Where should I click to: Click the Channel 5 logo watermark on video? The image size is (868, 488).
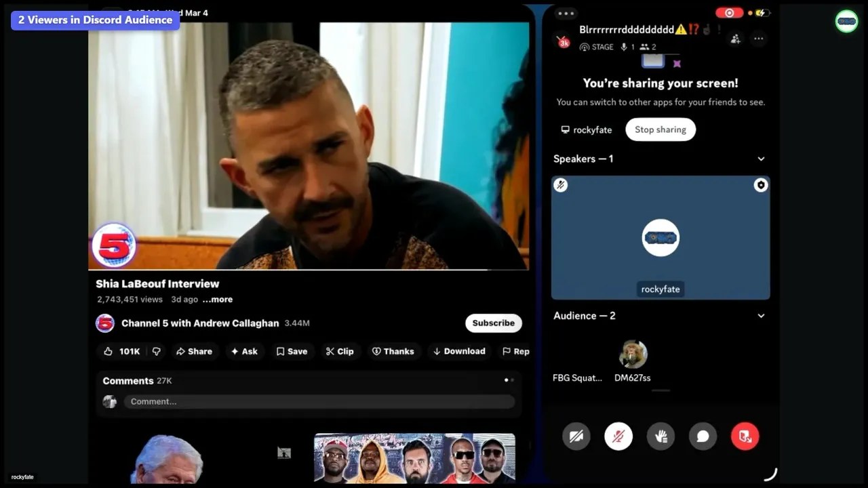(x=113, y=245)
